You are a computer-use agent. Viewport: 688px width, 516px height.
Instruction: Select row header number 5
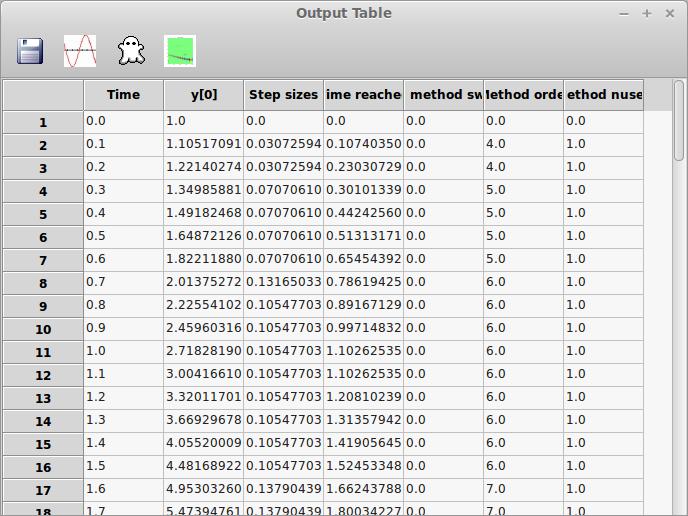click(43, 214)
